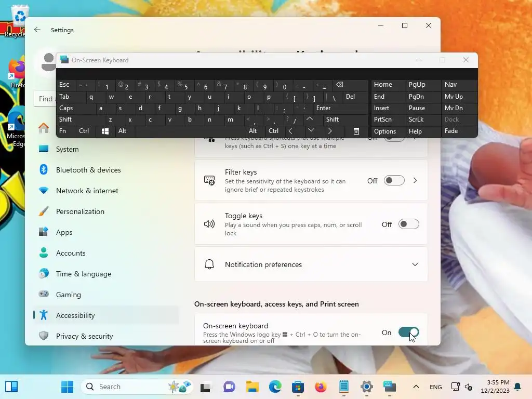Open File Explorer from taskbar

click(x=252, y=387)
